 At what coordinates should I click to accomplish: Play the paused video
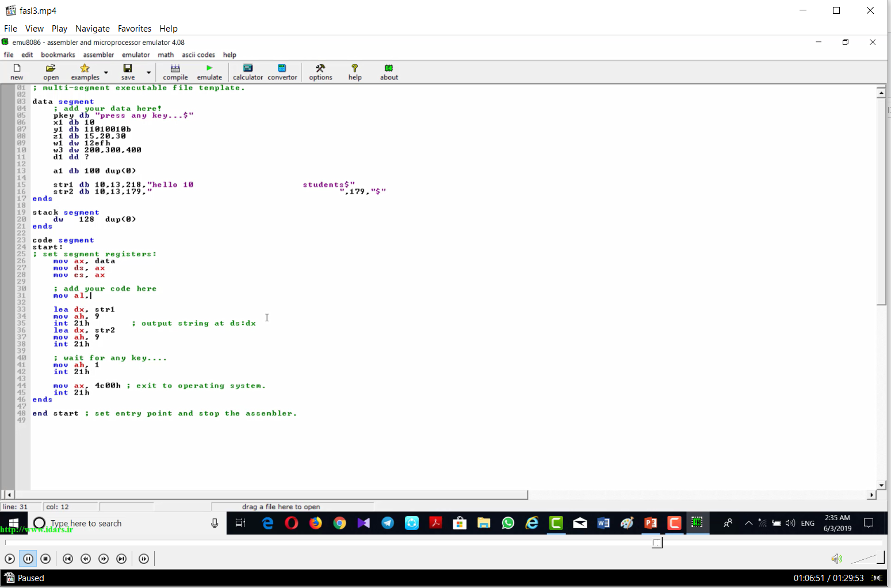click(x=10, y=559)
